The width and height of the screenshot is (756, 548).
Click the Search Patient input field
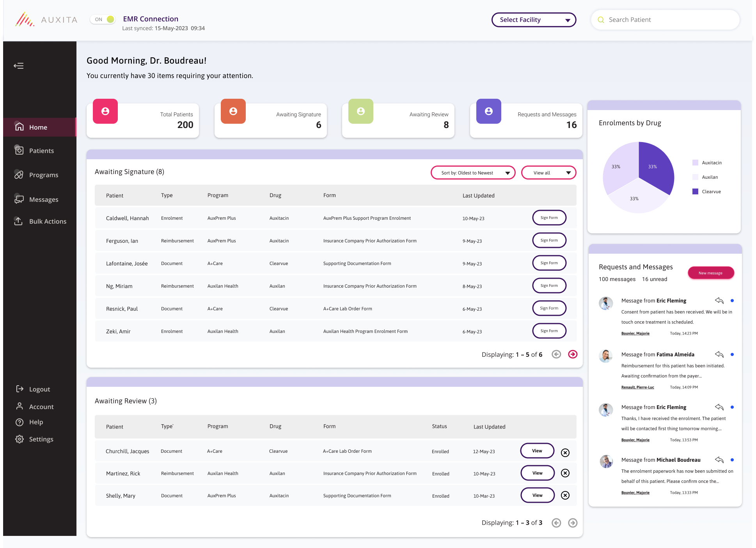click(669, 20)
